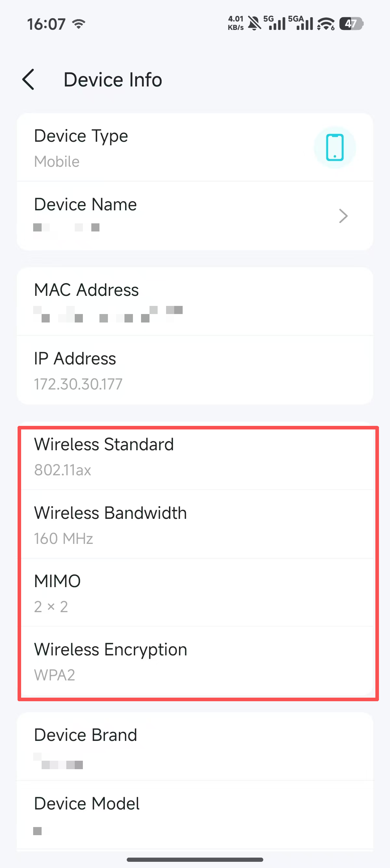Viewport: 390px width, 868px height.
Task: Tap the mobile device type icon
Action: point(334,148)
